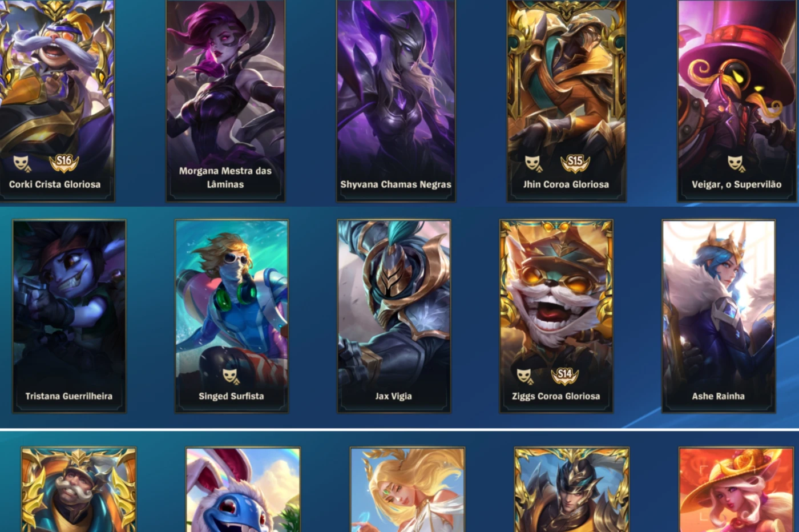Select the gold-framed armored warrior thumbnail
This screenshot has height=532, width=799.
pos(572,490)
